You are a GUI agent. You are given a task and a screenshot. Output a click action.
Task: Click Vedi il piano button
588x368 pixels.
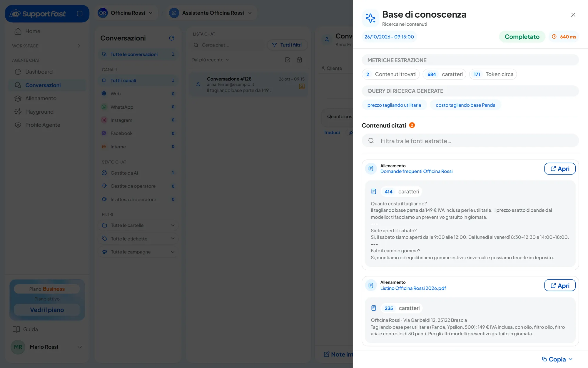pos(47,310)
